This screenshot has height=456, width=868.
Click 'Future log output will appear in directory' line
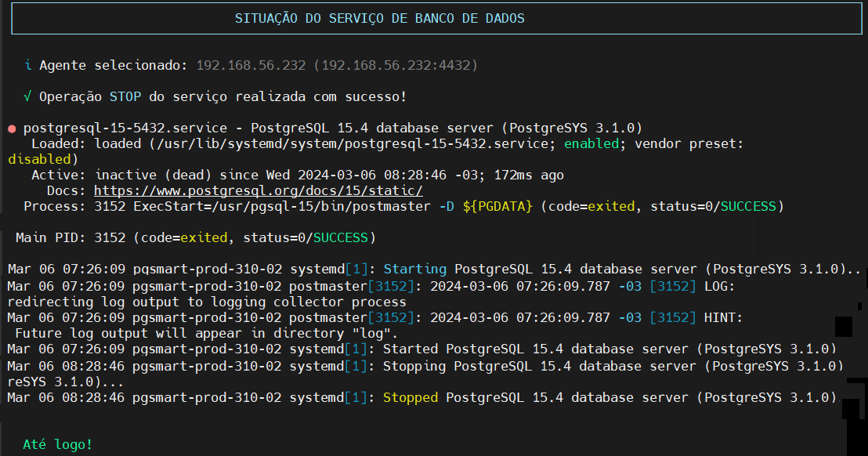[207, 334]
